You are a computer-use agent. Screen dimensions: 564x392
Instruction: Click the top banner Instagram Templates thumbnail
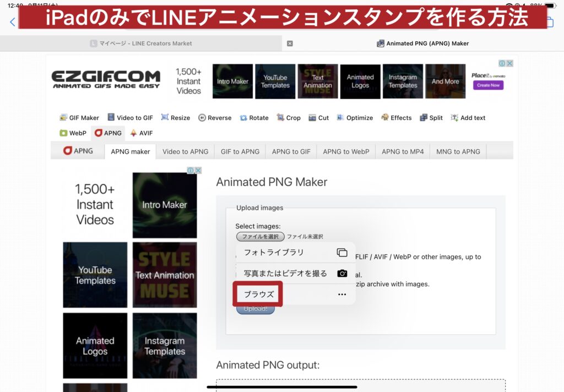point(403,81)
